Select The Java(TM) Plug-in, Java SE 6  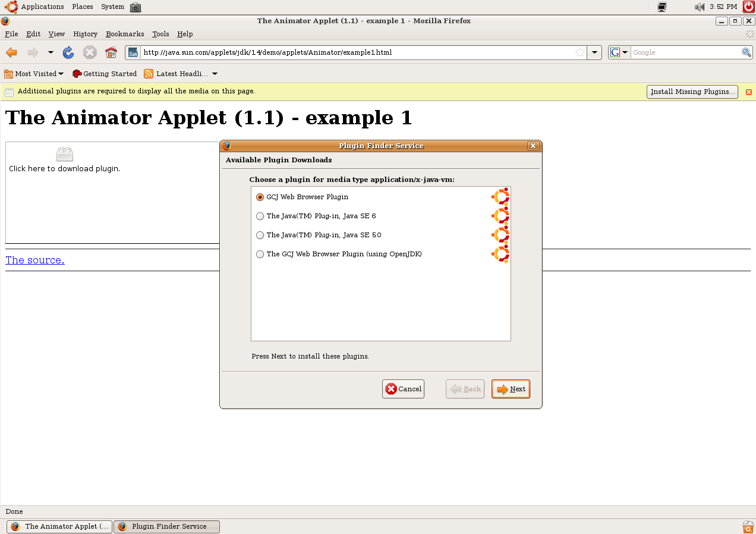tap(260, 216)
